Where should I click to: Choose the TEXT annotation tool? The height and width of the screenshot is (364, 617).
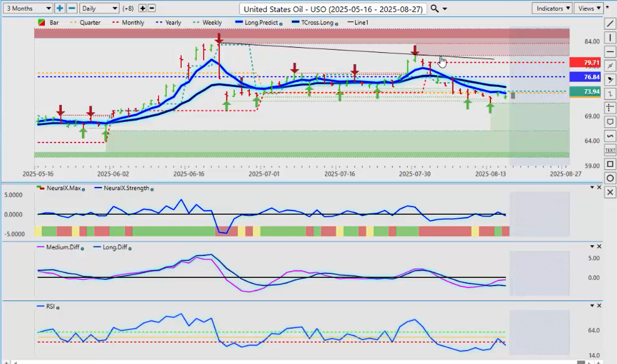610,150
